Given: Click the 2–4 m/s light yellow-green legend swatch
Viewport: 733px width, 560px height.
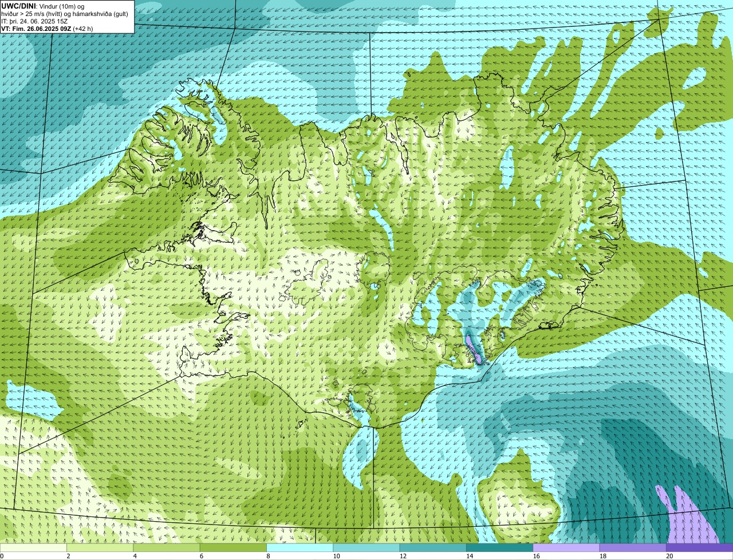Looking at the screenshot, I should pyautogui.click(x=100, y=547).
